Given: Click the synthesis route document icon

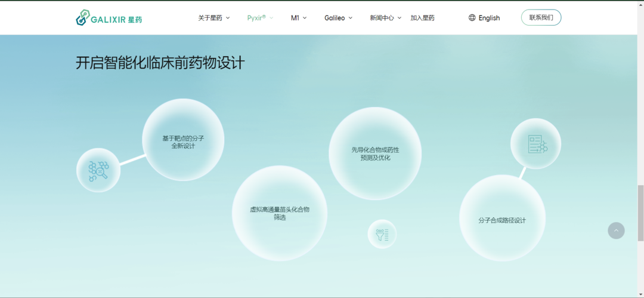Looking at the screenshot, I should pos(536,144).
